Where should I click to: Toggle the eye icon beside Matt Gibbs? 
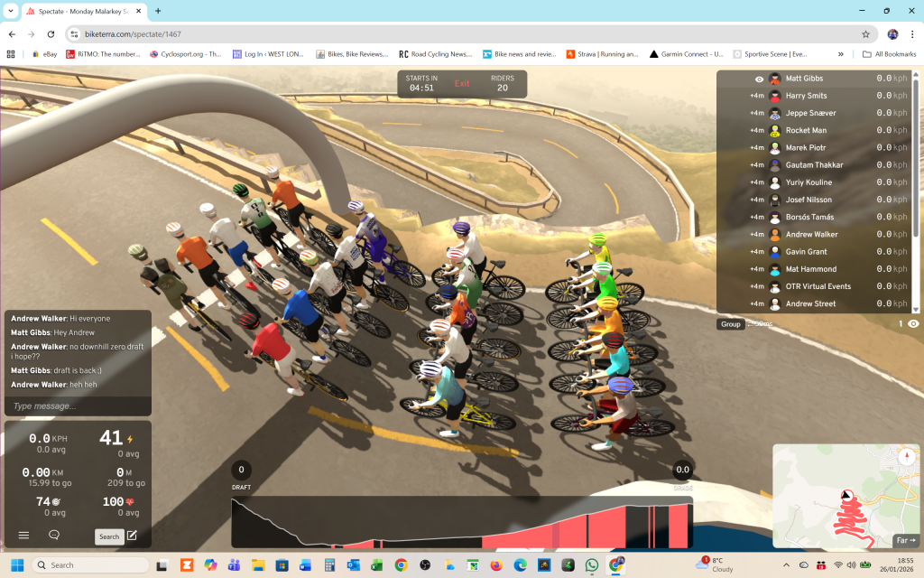759,79
